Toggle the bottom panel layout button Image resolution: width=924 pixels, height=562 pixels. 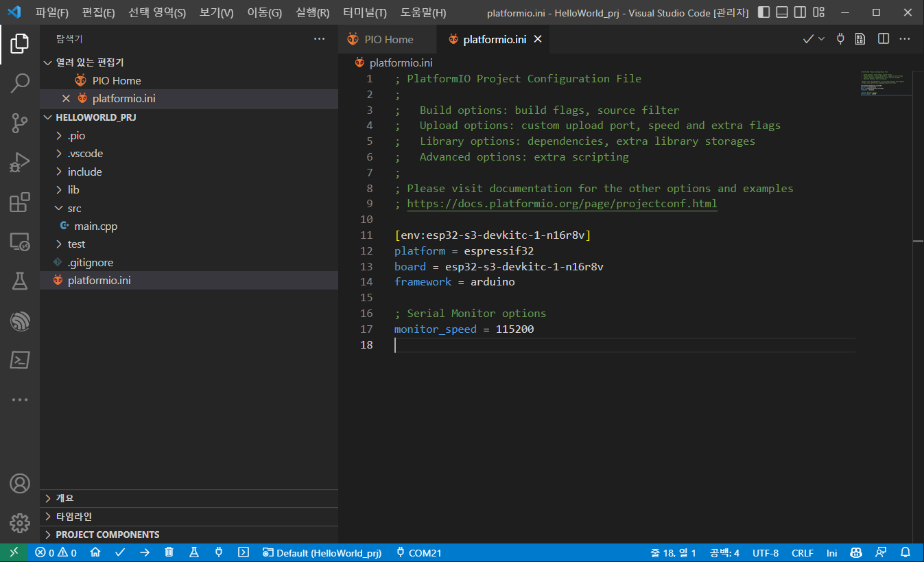tap(782, 12)
